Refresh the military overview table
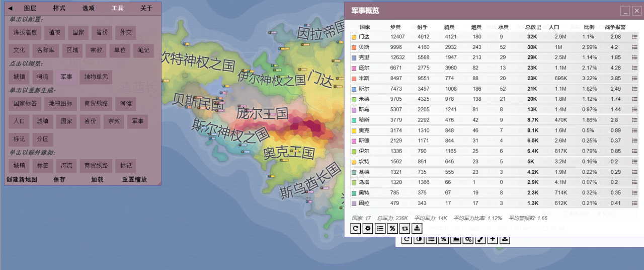 point(356,229)
